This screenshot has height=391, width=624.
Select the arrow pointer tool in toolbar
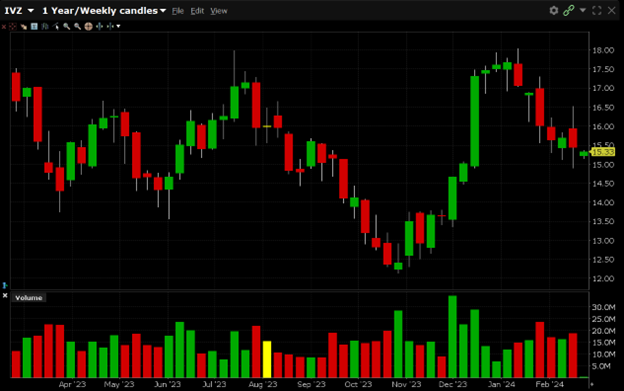click(x=23, y=27)
